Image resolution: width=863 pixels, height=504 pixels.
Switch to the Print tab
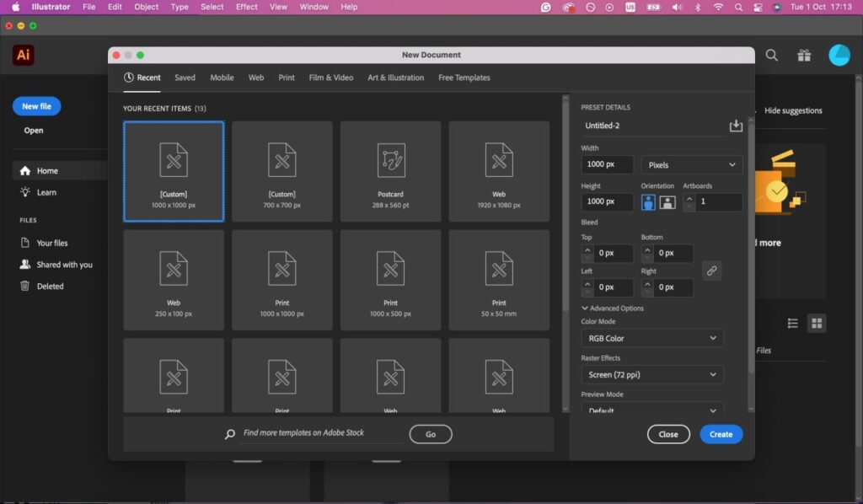pos(287,78)
